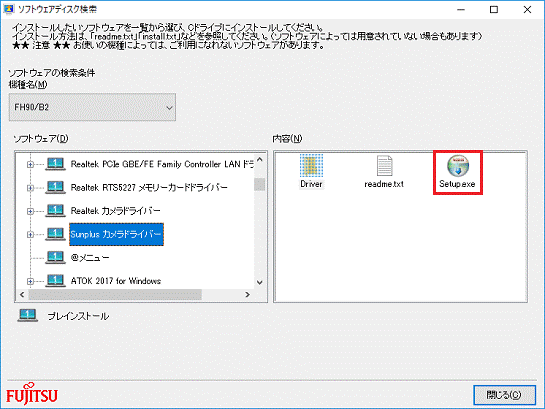Click software list scroll left arrow

(x=22, y=295)
